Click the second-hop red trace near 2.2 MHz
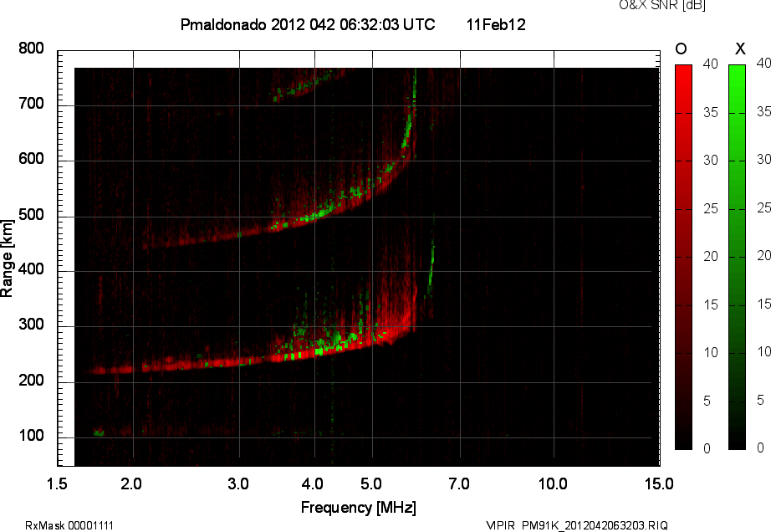Viewport: 771px width, 532px height. [x=155, y=244]
